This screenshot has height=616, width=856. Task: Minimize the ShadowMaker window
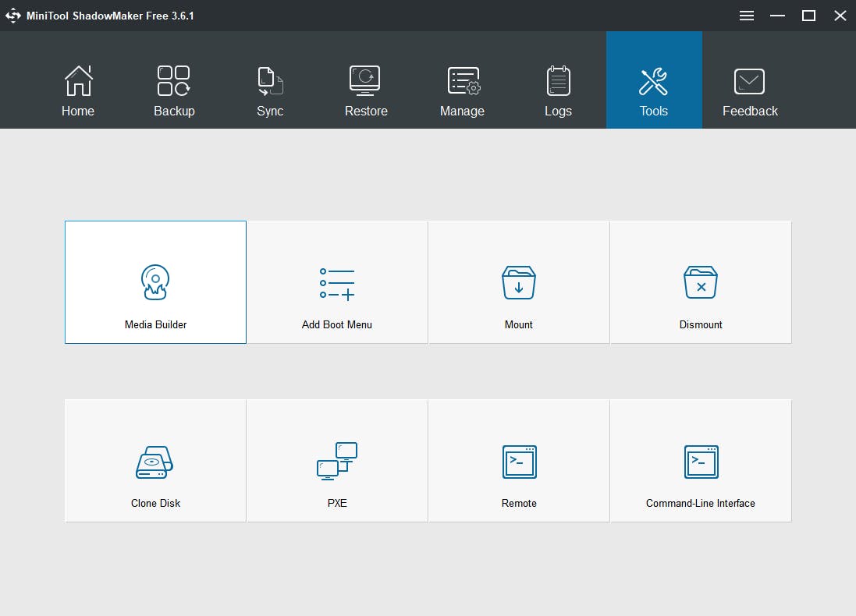click(x=777, y=16)
